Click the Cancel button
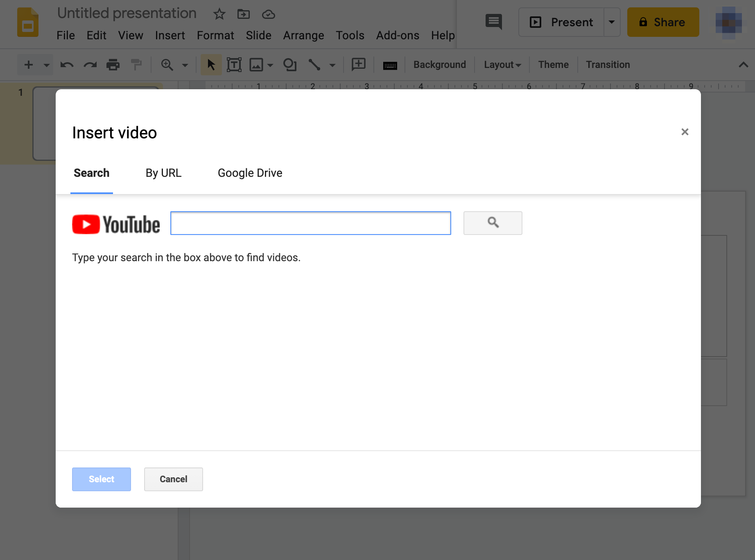The image size is (755, 560). [174, 479]
